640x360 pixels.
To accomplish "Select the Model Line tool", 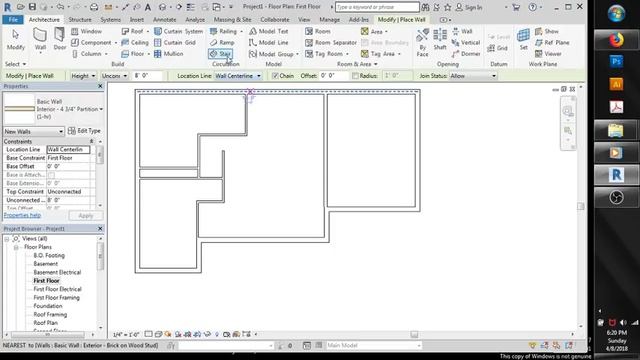I will point(268,42).
